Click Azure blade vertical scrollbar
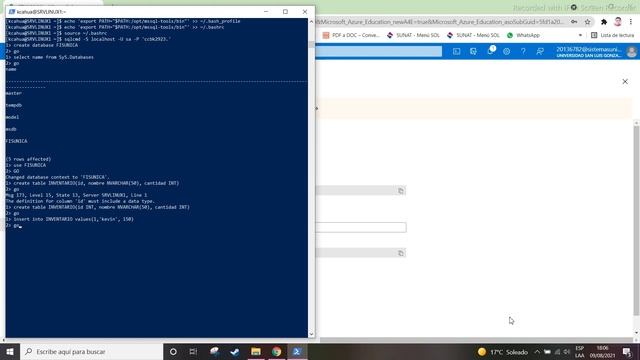This screenshot has width=640, height=360. (x=636, y=220)
